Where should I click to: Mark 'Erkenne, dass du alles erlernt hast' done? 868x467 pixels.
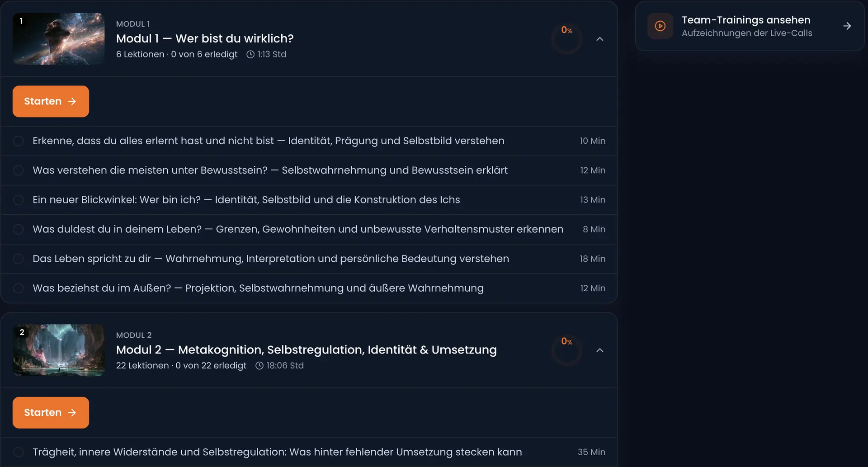[19, 141]
